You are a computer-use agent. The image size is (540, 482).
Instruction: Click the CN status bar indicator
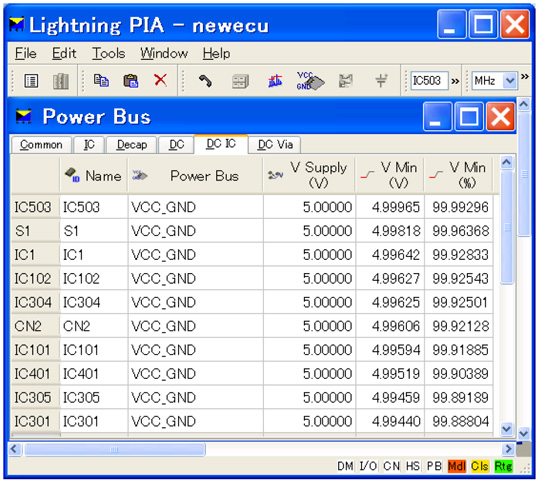(x=391, y=466)
